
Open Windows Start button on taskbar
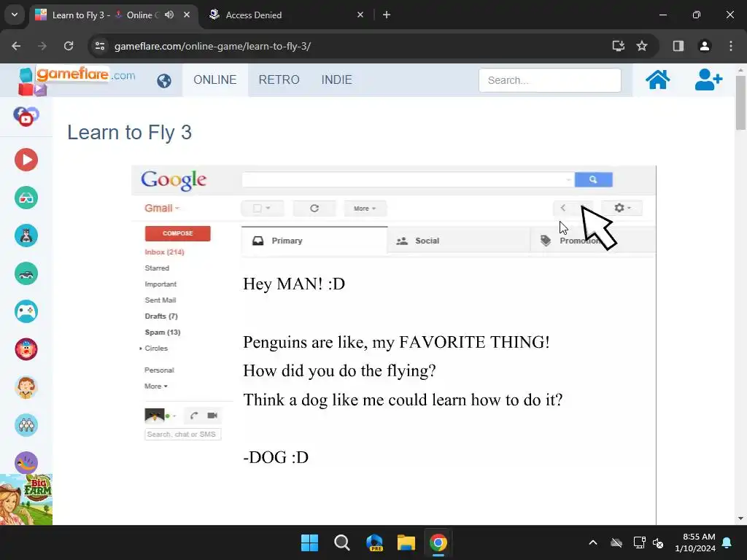[309, 542]
